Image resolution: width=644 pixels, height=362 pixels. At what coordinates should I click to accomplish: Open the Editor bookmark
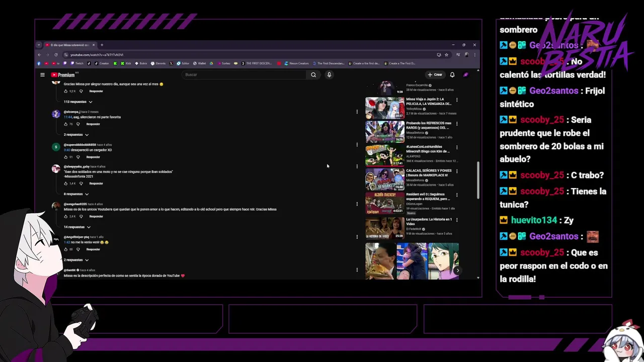coord(183,63)
